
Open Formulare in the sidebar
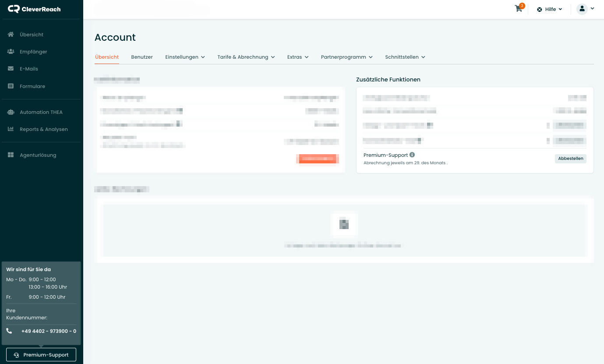tap(32, 86)
